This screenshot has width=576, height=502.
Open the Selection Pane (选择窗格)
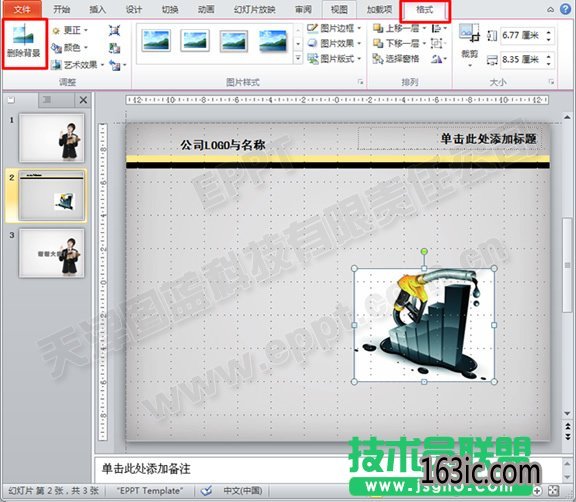[x=396, y=59]
